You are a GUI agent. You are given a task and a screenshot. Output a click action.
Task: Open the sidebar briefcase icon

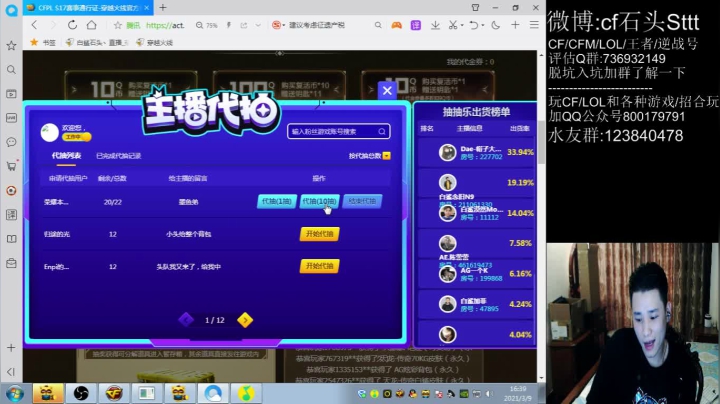click(11, 263)
